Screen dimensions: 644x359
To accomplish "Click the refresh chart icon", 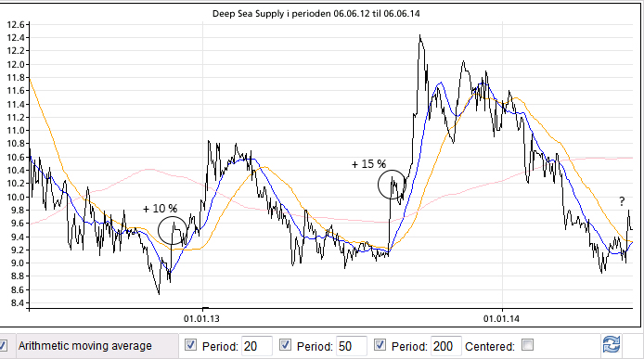I will point(612,345).
